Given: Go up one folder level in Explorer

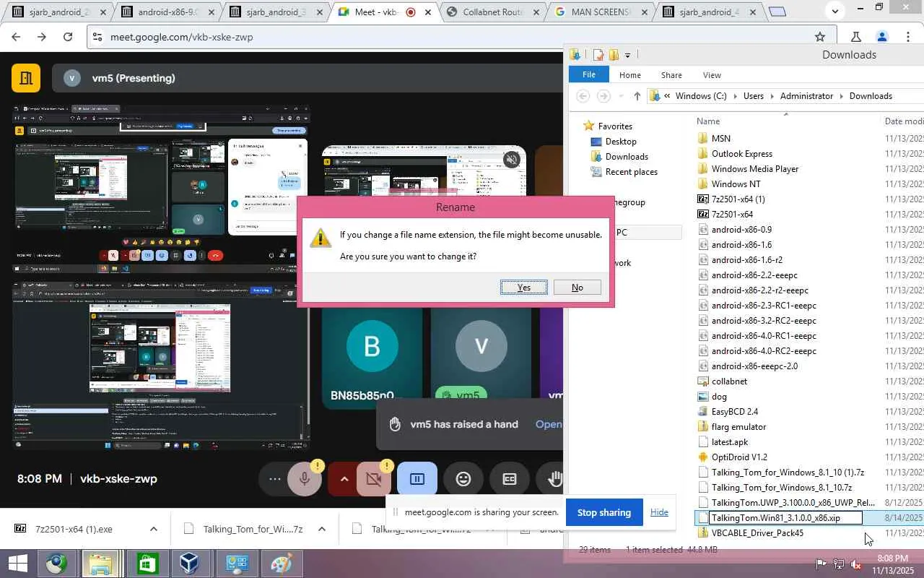Looking at the screenshot, I should (x=637, y=96).
